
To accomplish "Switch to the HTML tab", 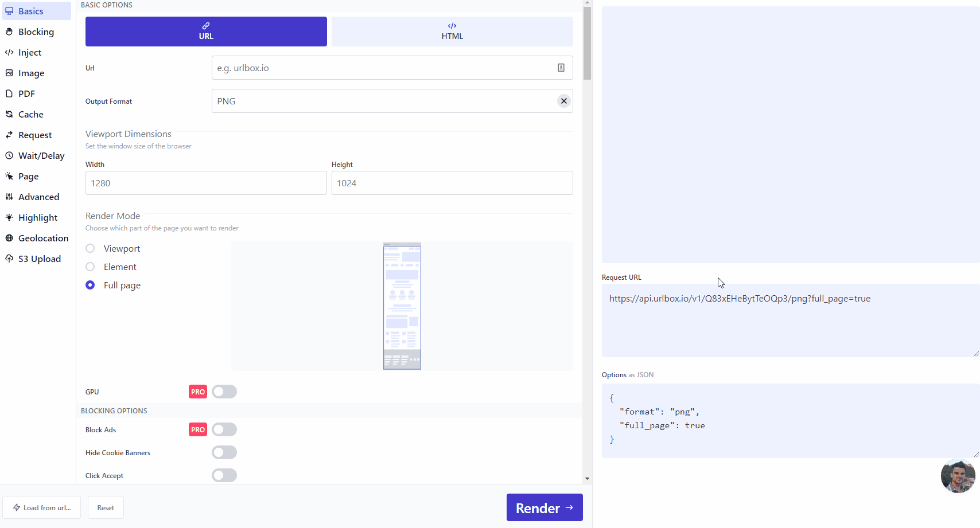I will (452, 32).
